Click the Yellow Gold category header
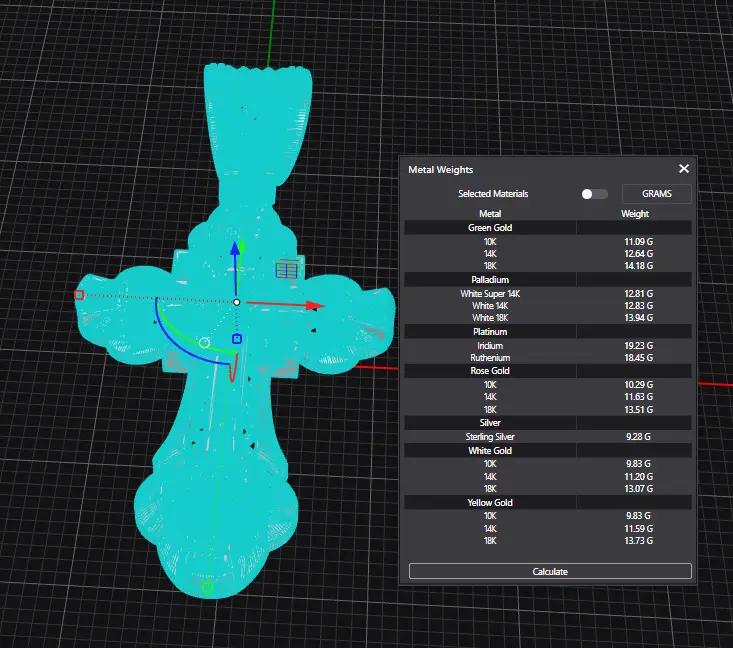The width and height of the screenshot is (733, 648). [x=490, y=502]
